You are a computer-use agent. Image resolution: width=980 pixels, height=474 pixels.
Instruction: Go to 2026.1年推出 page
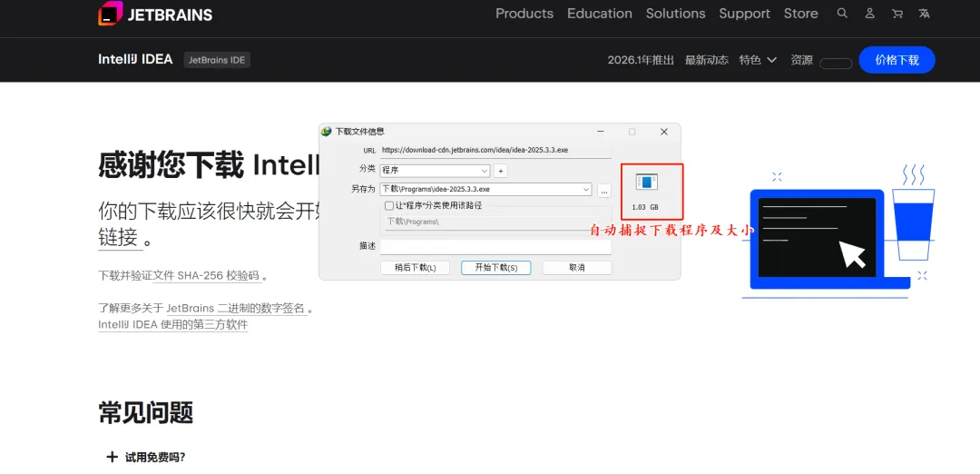641,60
